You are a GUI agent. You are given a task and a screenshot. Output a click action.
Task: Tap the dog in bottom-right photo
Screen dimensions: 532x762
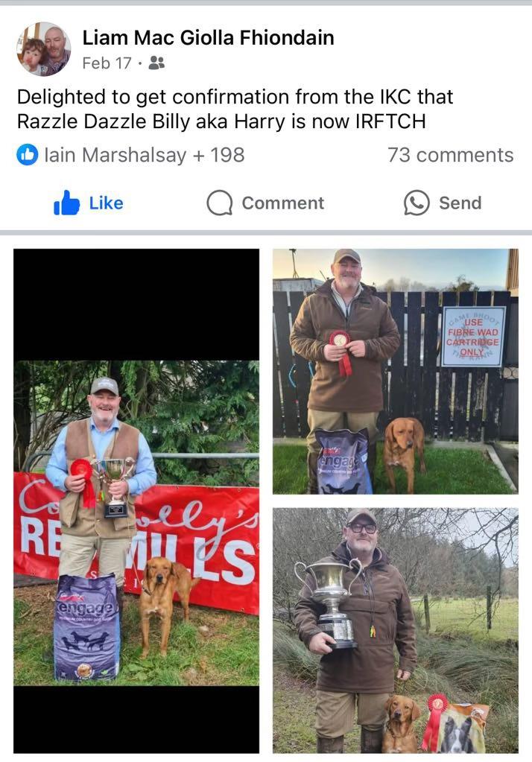click(399, 723)
